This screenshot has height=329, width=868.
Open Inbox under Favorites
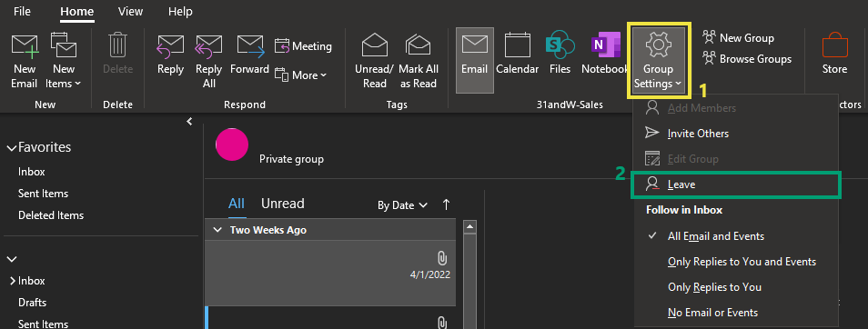pos(32,172)
